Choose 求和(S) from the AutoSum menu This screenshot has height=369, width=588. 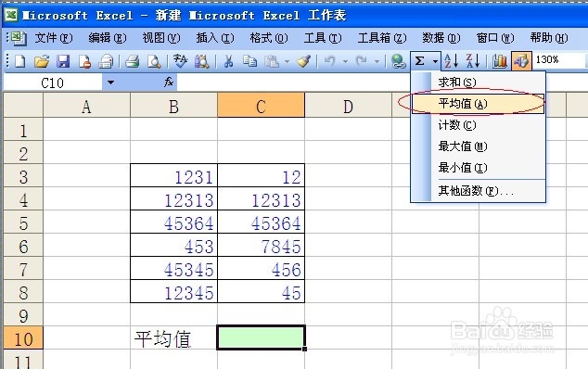[x=479, y=83]
